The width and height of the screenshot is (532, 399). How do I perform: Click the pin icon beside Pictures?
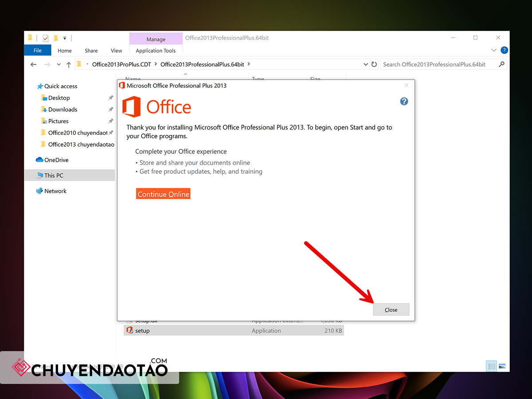[111, 121]
